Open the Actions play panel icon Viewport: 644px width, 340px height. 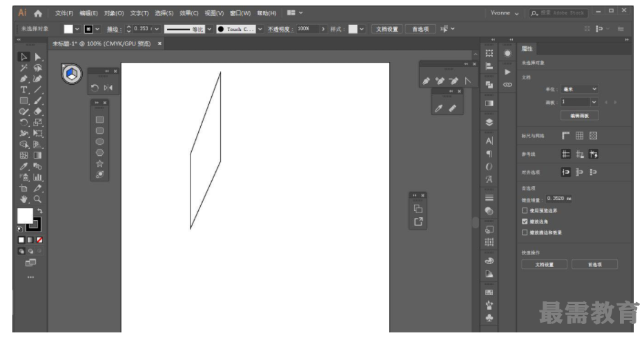coord(508,72)
